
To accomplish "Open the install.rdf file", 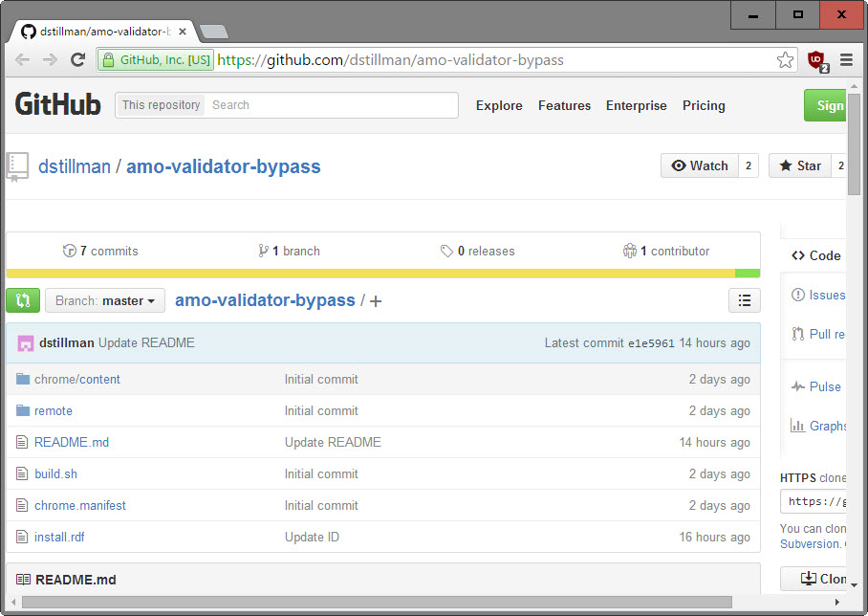I will point(59,538).
